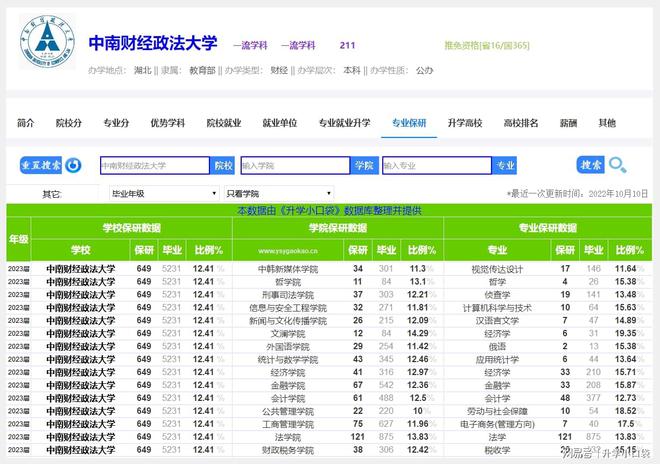Open the 其他 tab
The width and height of the screenshot is (660, 464).
tap(607, 123)
